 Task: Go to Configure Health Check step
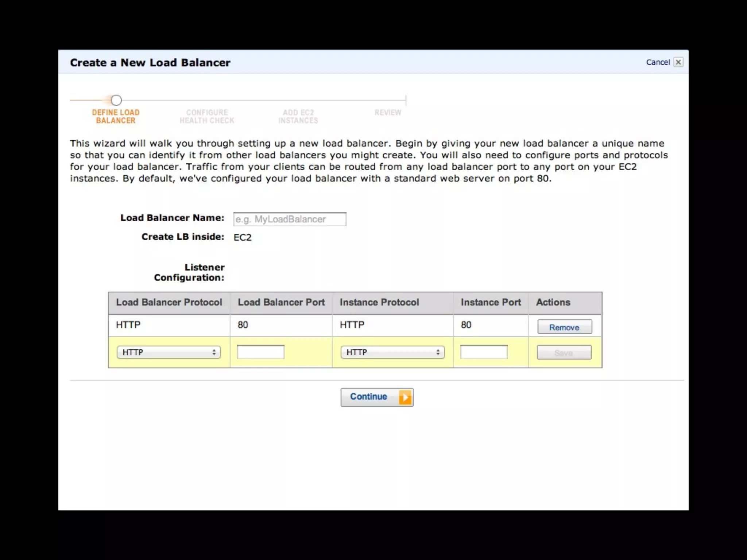click(207, 117)
